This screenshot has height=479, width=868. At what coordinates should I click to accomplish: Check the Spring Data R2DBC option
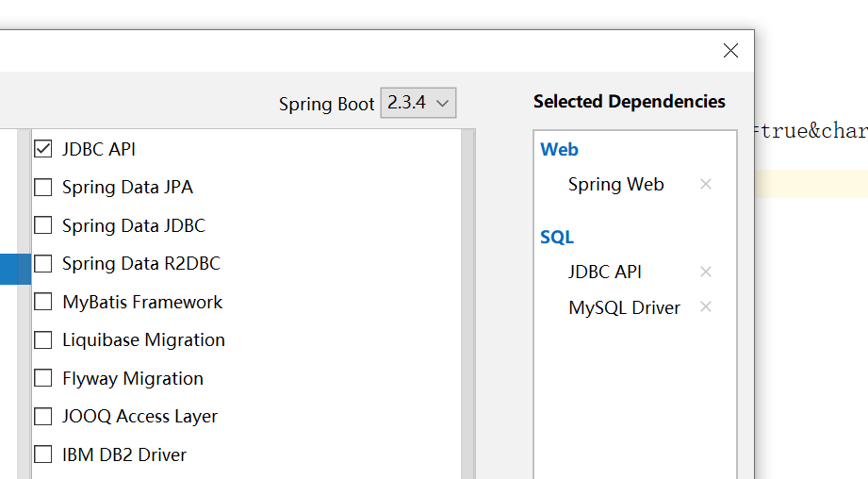click(x=42, y=264)
